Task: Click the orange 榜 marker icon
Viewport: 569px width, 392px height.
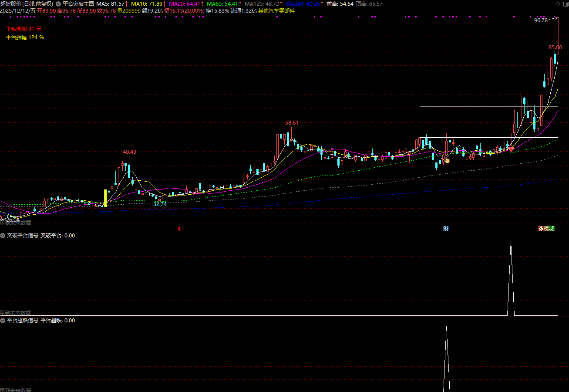Action: pyautogui.click(x=546, y=229)
